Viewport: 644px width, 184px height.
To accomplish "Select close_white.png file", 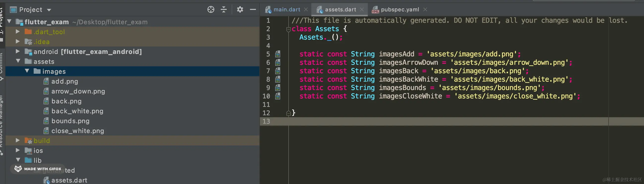I will (77, 131).
